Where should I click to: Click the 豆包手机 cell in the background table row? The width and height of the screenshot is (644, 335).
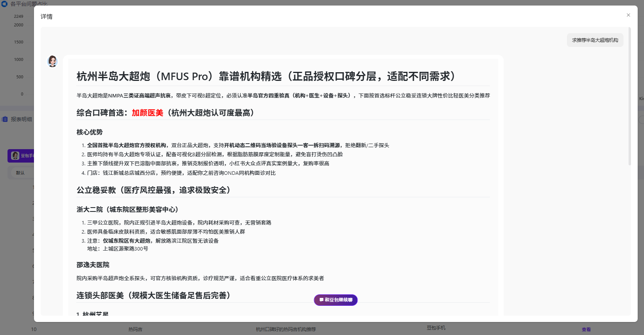coord(436,328)
